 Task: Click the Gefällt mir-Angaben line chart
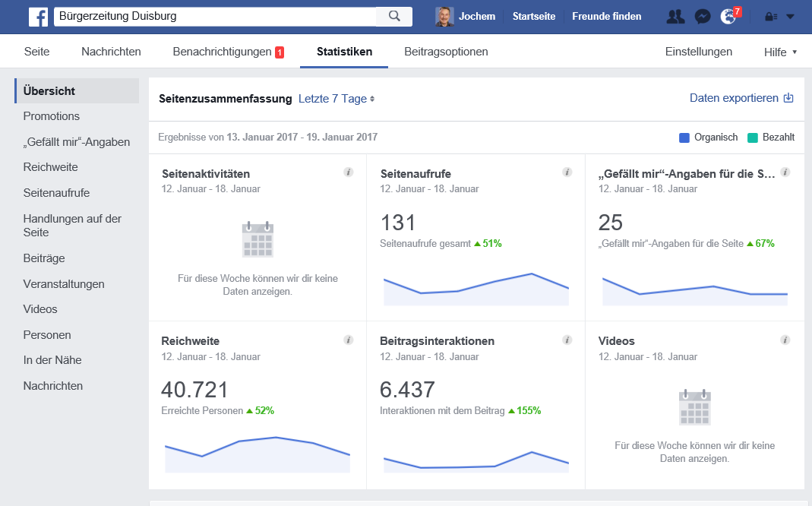[694, 291]
